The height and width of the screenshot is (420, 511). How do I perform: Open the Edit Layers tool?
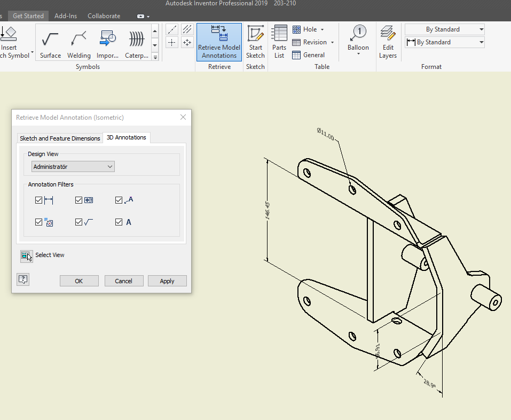(388, 42)
